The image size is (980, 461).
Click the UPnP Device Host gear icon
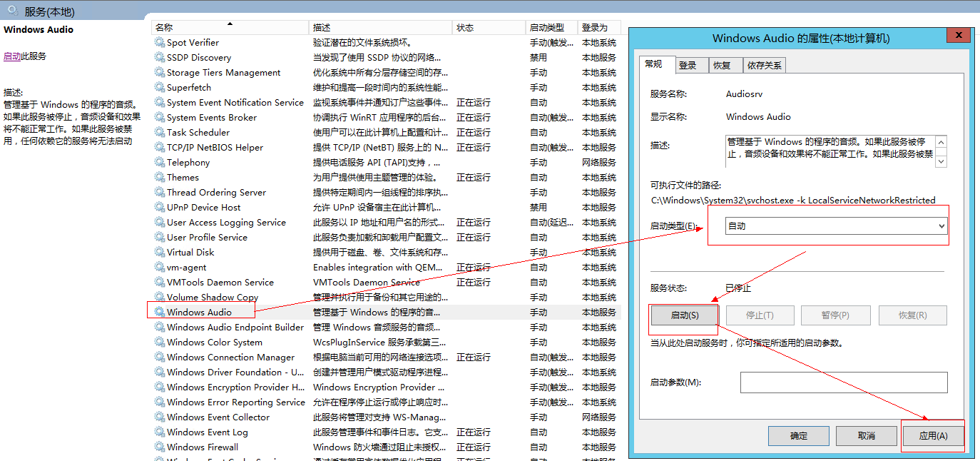point(159,208)
